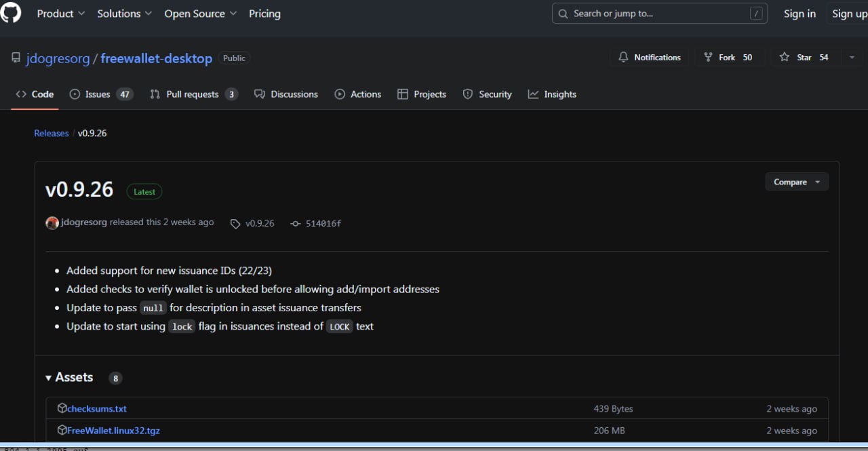Click the 'Added support for new issuance IDs' line
The image size is (868, 451).
click(169, 271)
